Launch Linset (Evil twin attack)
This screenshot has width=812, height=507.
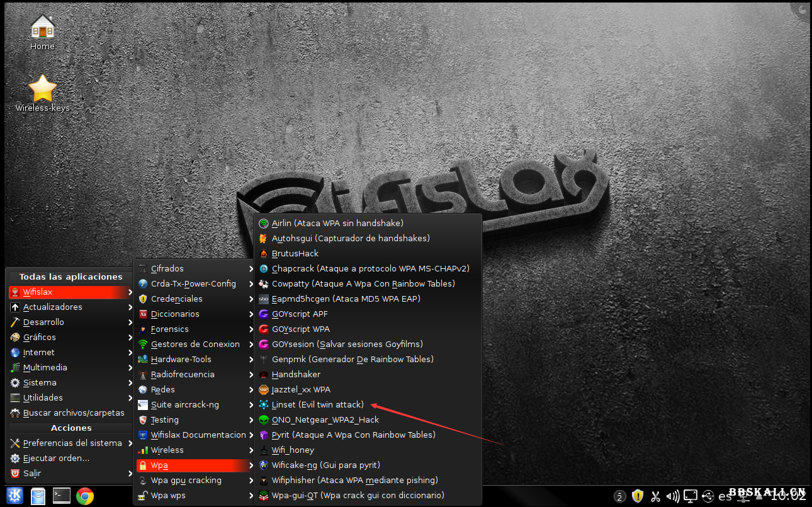click(x=317, y=404)
